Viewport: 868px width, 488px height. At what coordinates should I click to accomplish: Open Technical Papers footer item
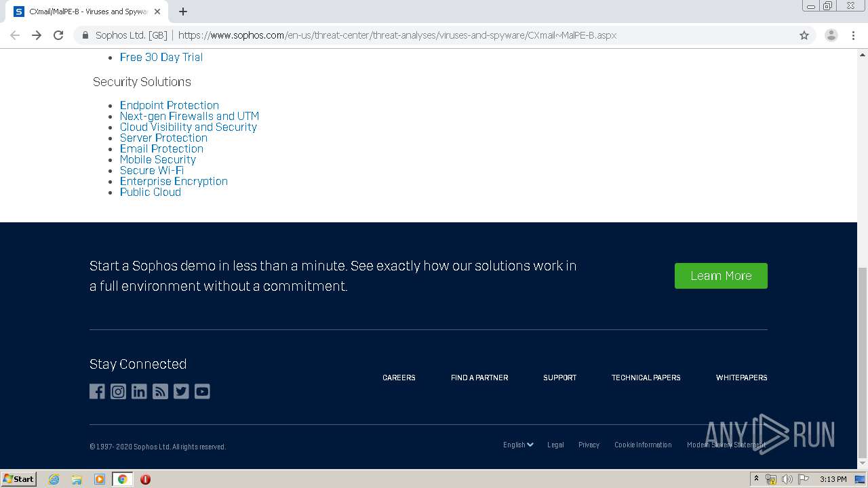point(646,378)
